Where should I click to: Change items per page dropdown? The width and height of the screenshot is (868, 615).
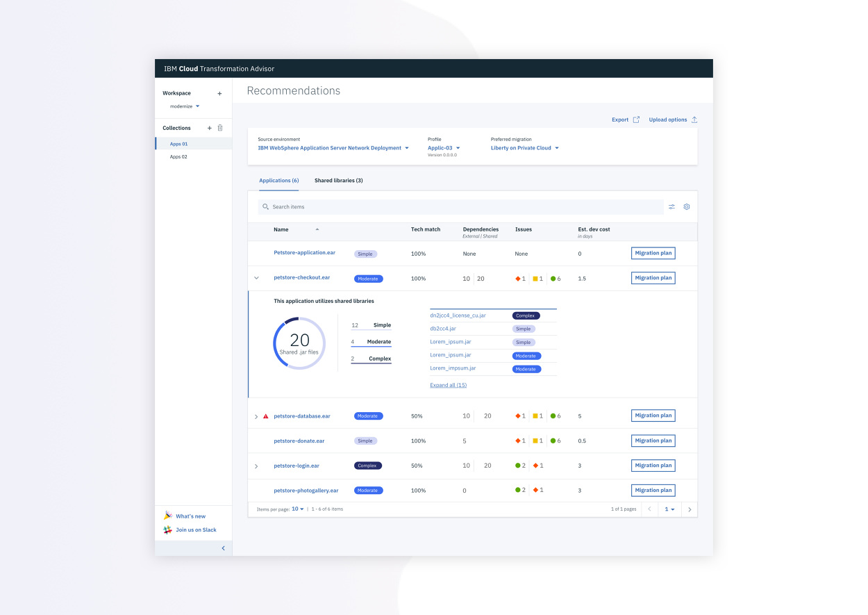pos(298,509)
